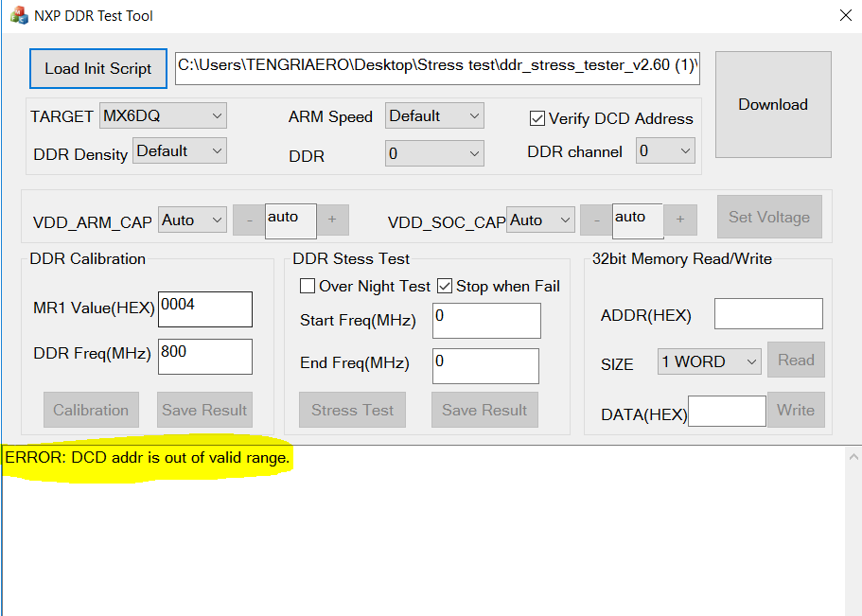The width and height of the screenshot is (862, 616).
Task: Increase VDD_SOC_CAP voltage with plus button
Action: 680,220
